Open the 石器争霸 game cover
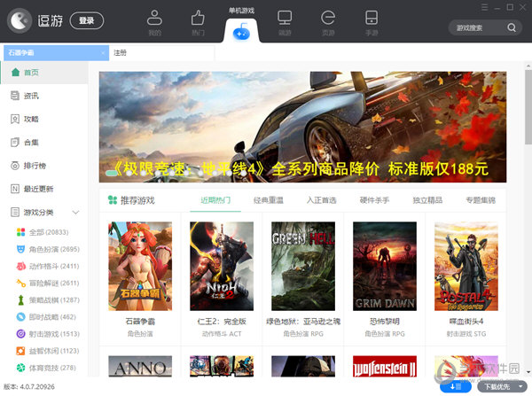This screenshot has width=532, height=396. point(140,266)
